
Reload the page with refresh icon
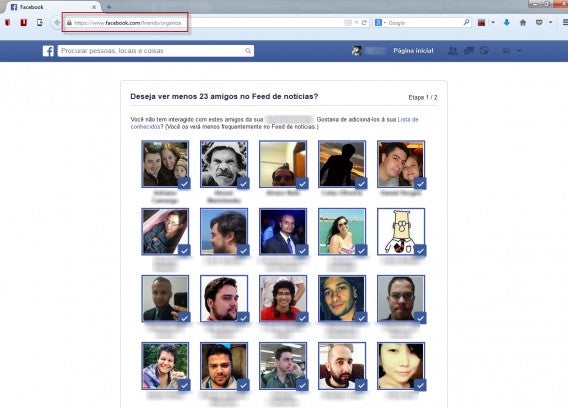pyautogui.click(x=364, y=22)
